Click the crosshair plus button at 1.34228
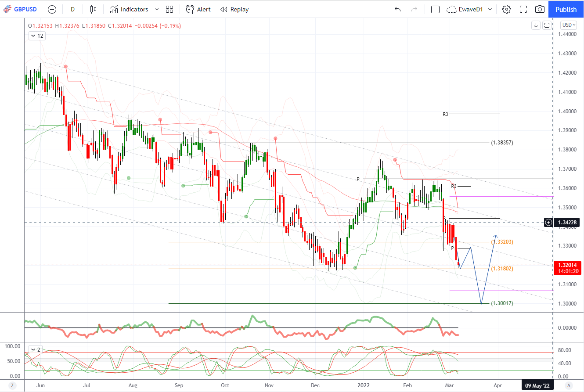The width and height of the screenshot is (584, 392). tap(548, 222)
